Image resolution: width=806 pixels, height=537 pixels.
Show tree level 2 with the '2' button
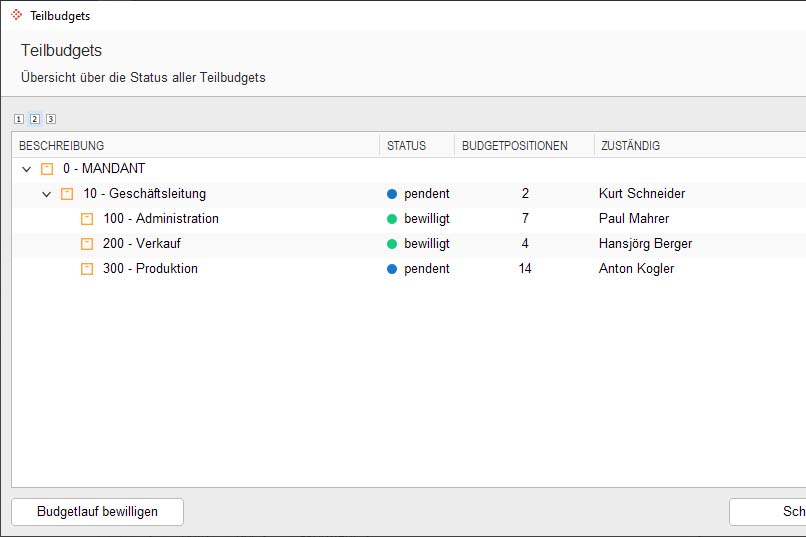tap(35, 119)
